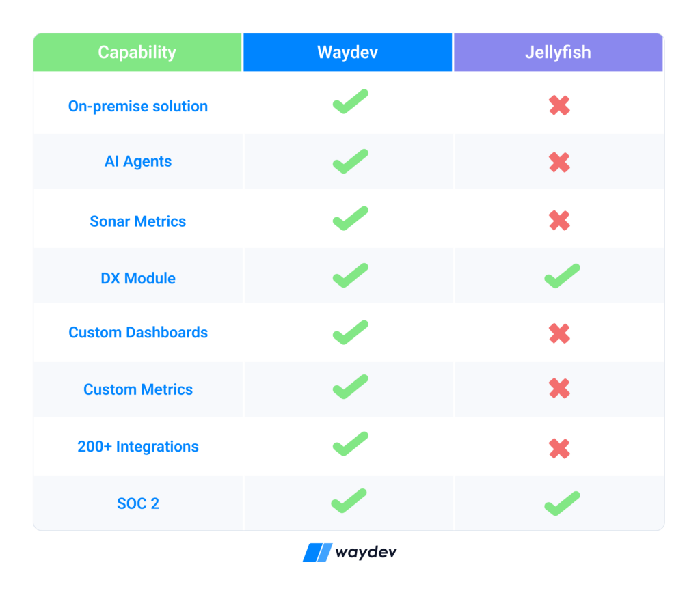Image resolution: width=700 pixels, height=595 pixels.
Task: Click Waydev checkmark for Custom Metrics
Action: [x=351, y=387]
